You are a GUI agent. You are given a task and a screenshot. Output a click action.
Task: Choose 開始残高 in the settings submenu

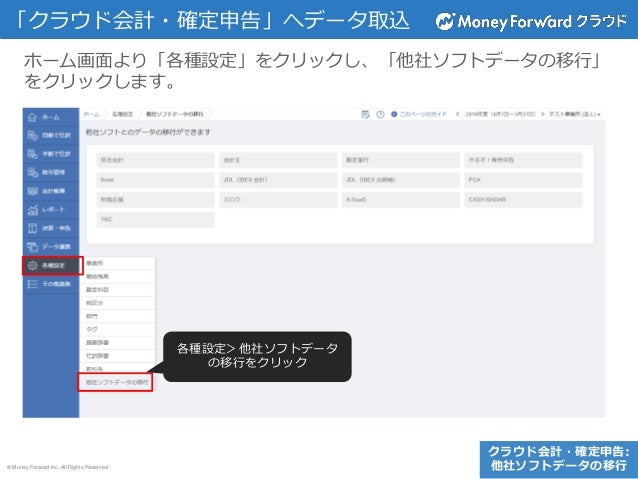pos(118,277)
